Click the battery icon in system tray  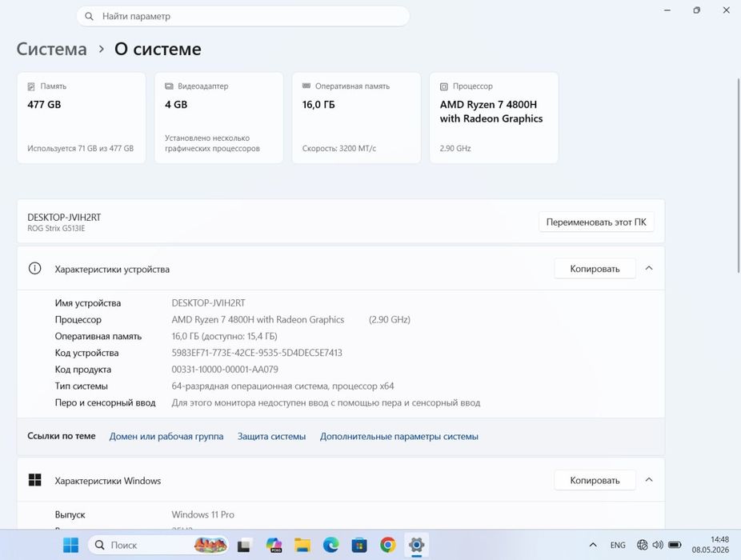click(x=675, y=545)
